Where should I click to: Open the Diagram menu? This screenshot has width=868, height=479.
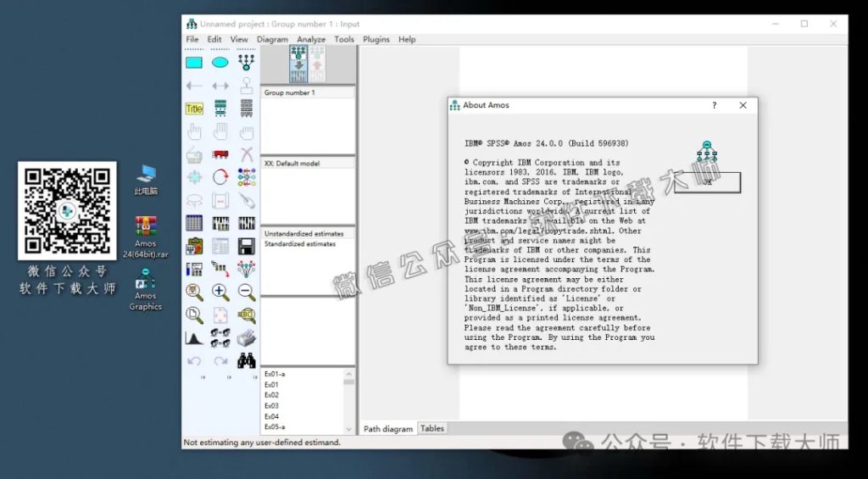pos(272,39)
